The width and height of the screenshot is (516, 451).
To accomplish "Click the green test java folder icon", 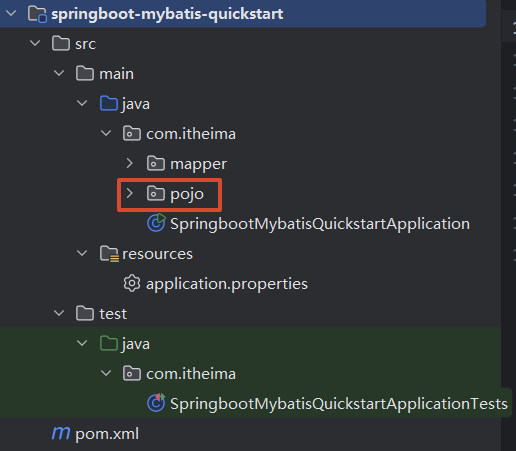I will [109, 343].
